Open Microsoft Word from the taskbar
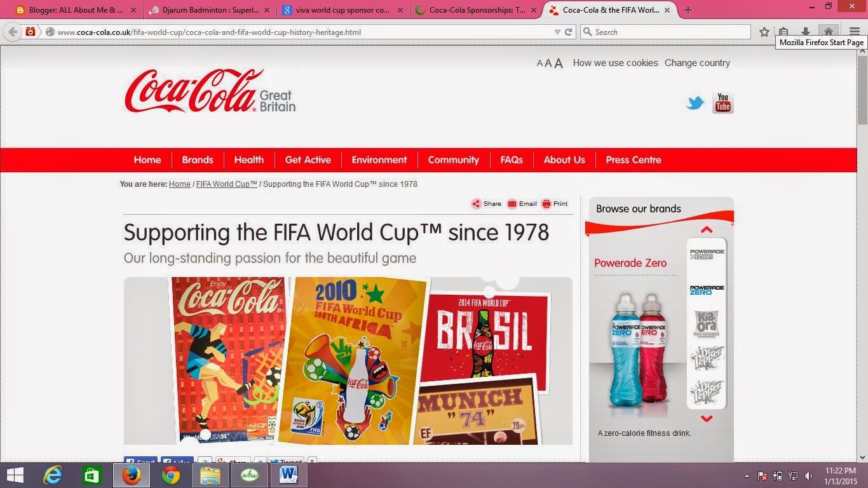Image resolution: width=868 pixels, height=488 pixels. point(288,475)
